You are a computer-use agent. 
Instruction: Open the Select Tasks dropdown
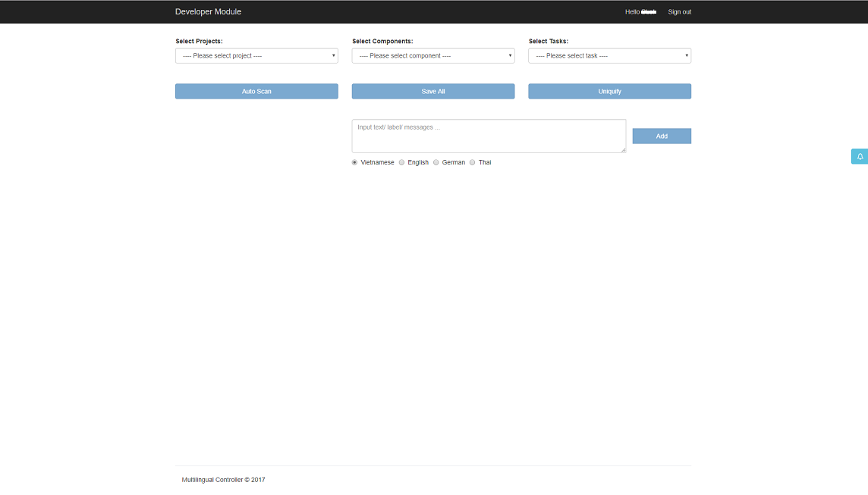pyautogui.click(x=609, y=56)
